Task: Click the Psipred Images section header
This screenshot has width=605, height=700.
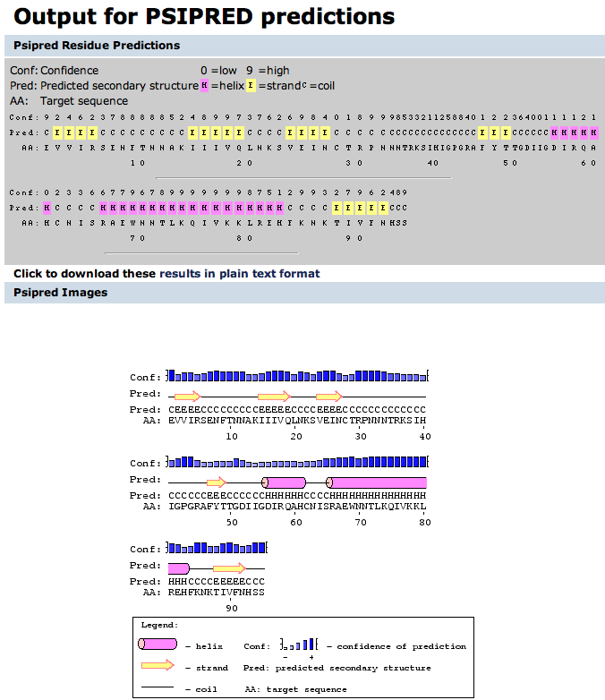Action: click(60, 293)
